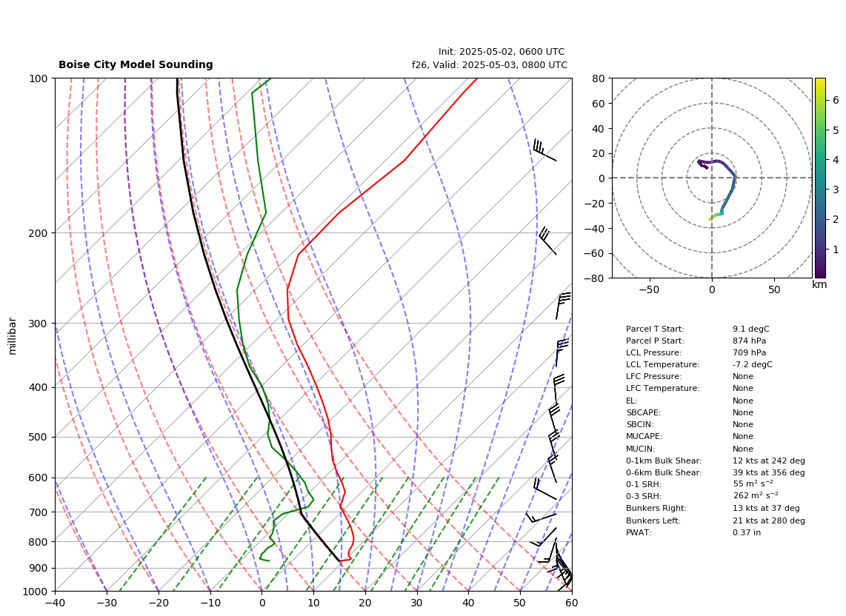The height and width of the screenshot is (616, 846).
Task: Click the '12 kts at 242 deg' value
Action: 769,461
